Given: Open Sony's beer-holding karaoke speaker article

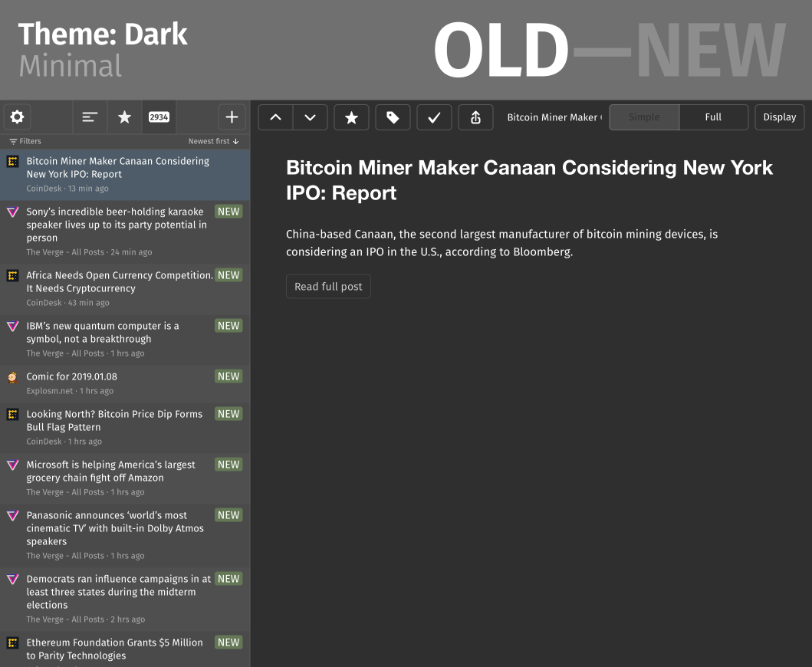Looking at the screenshot, I should [x=125, y=232].
